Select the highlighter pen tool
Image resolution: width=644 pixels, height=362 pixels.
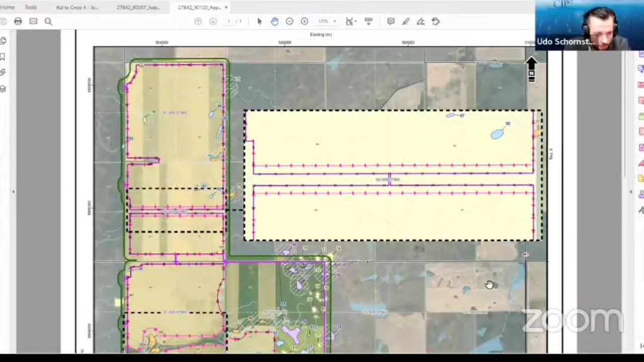pyautogui.click(x=406, y=21)
